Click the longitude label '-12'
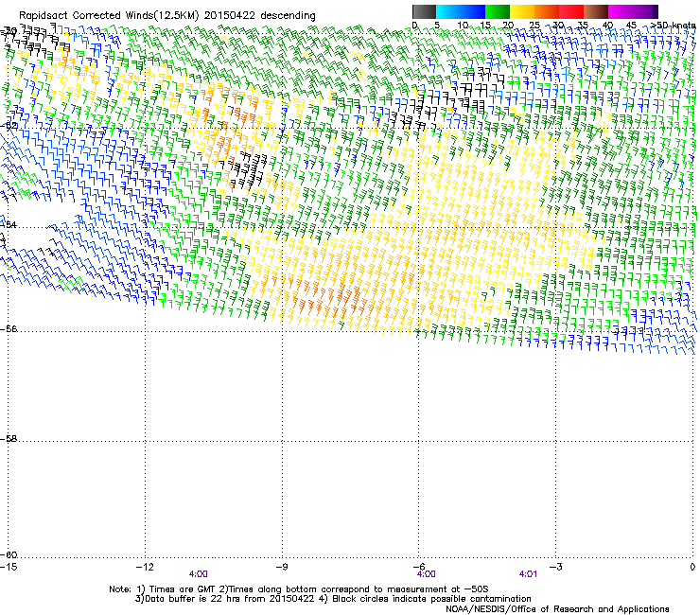Viewport: 700px width, 615px height. [145, 567]
